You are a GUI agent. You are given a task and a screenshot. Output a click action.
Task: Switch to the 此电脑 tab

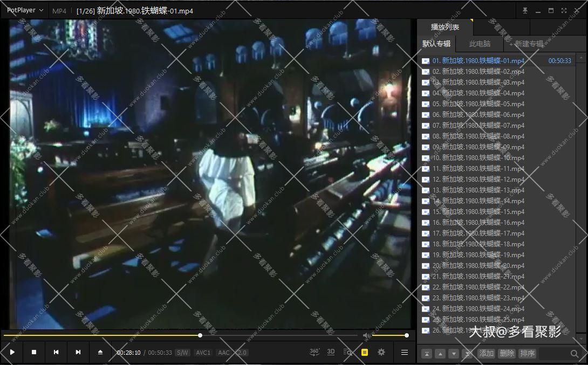pos(480,44)
